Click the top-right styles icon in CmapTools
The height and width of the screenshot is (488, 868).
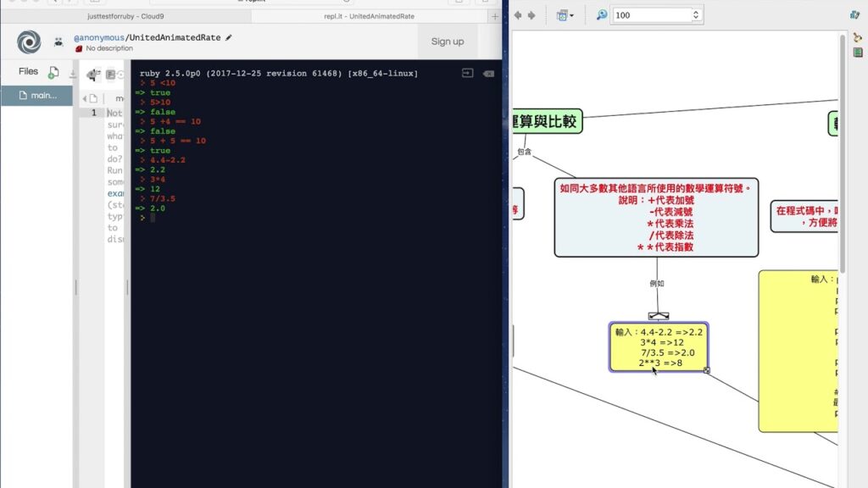pos(854,15)
